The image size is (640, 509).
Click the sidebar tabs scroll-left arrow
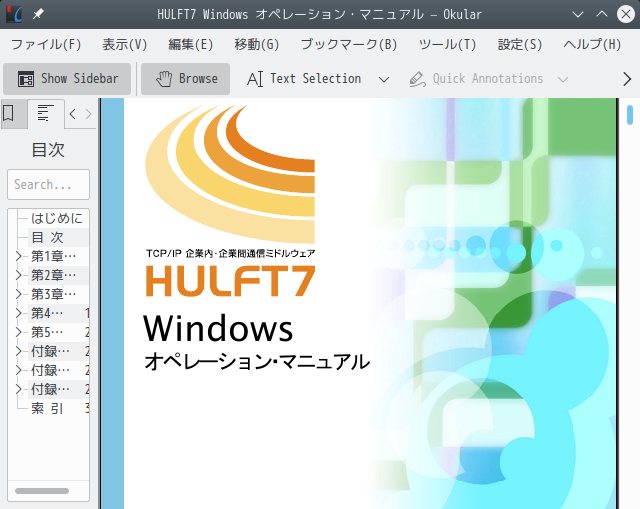[72, 114]
